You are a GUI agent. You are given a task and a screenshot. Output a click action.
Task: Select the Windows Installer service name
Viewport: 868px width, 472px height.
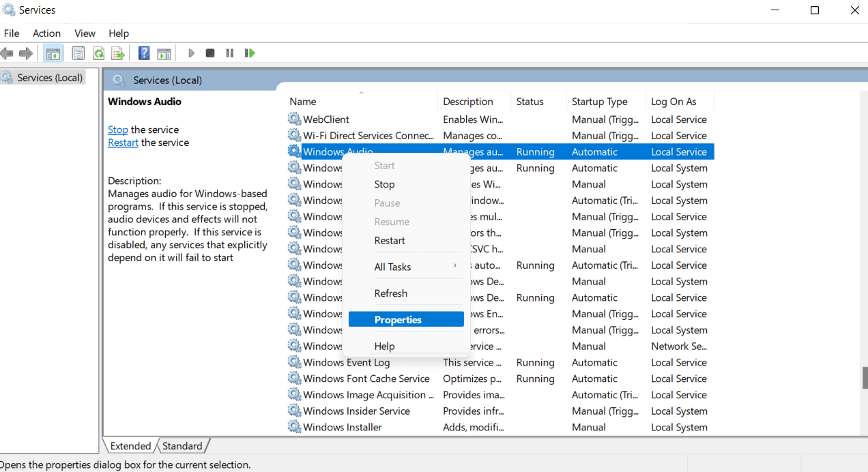343,427
